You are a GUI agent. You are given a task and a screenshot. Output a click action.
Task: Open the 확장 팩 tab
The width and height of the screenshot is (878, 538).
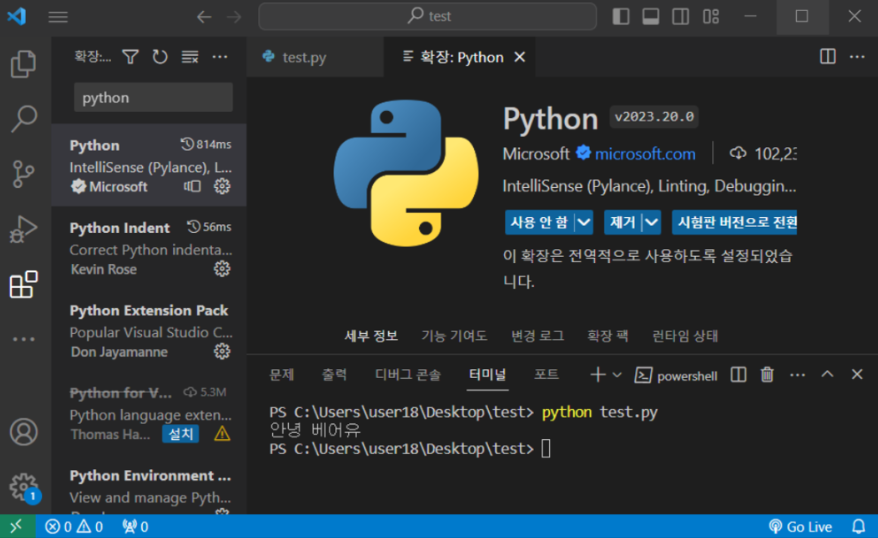[x=608, y=336]
